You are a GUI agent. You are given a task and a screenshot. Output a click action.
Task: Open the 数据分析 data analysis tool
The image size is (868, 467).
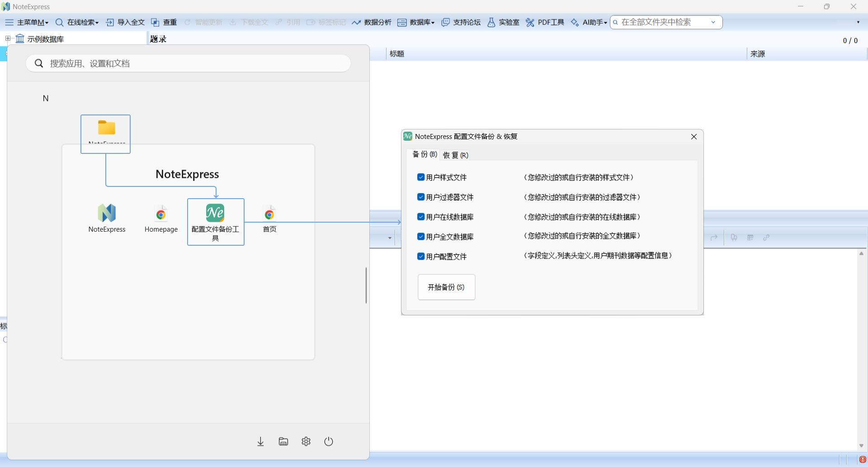point(372,22)
